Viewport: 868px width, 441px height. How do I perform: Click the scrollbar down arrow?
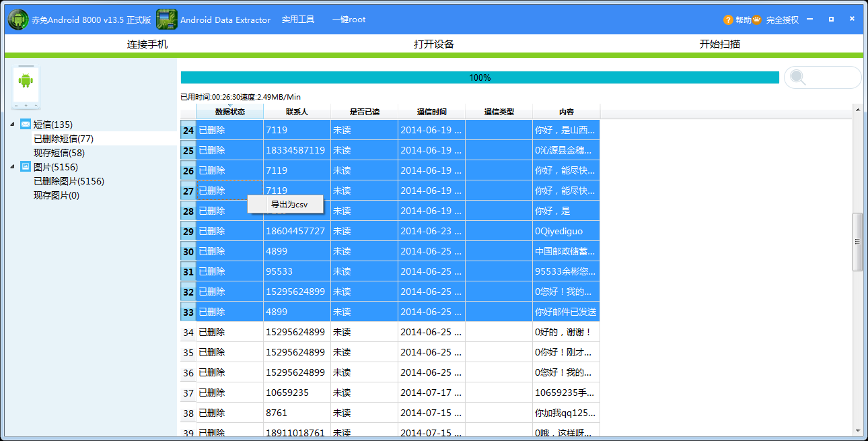[x=857, y=430]
